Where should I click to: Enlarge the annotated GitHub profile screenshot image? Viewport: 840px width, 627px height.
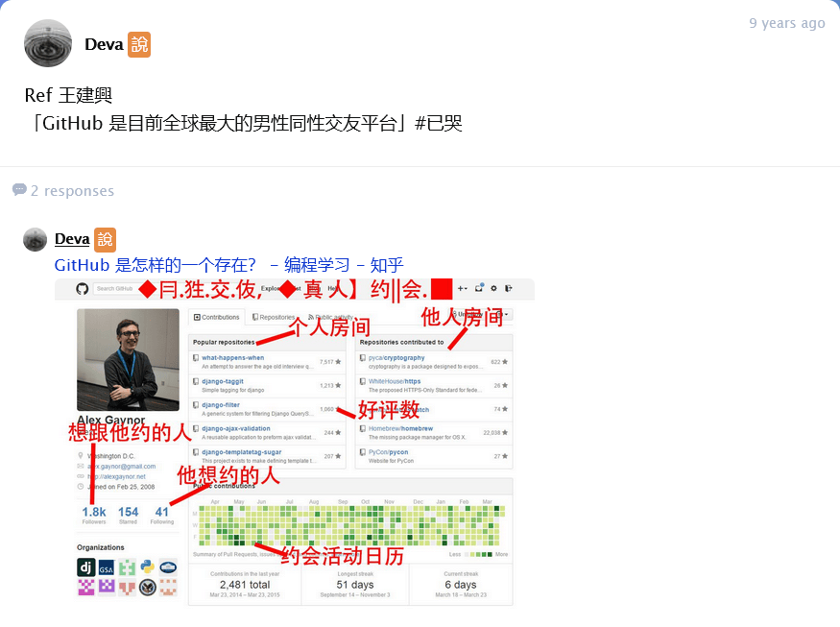[295, 443]
